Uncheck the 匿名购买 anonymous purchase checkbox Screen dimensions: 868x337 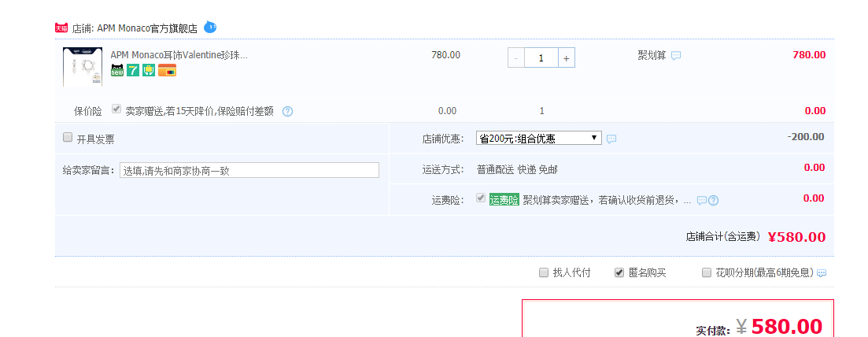(619, 272)
